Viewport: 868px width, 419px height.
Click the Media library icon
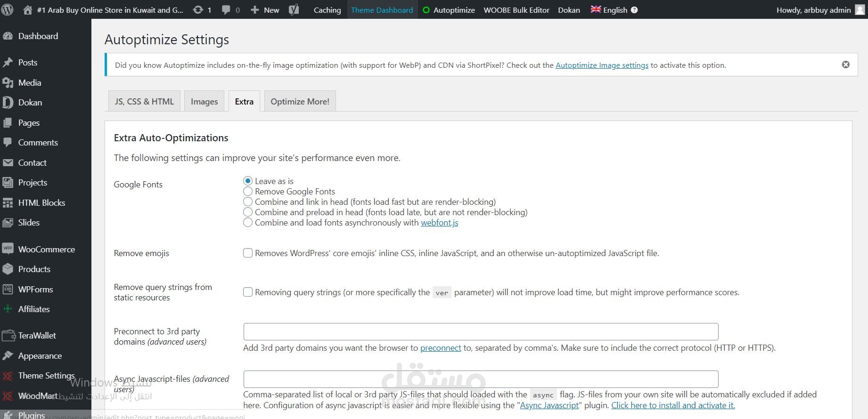[x=8, y=83]
